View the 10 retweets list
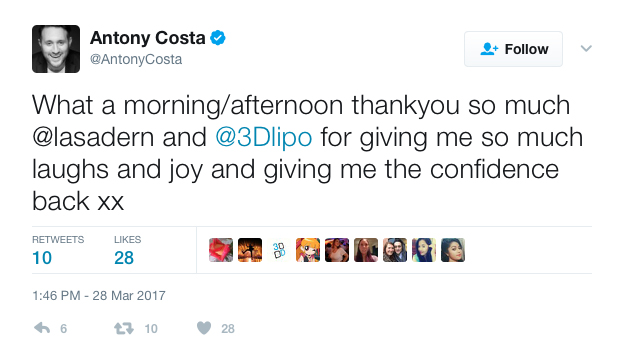627x363 pixels. pyautogui.click(x=58, y=251)
